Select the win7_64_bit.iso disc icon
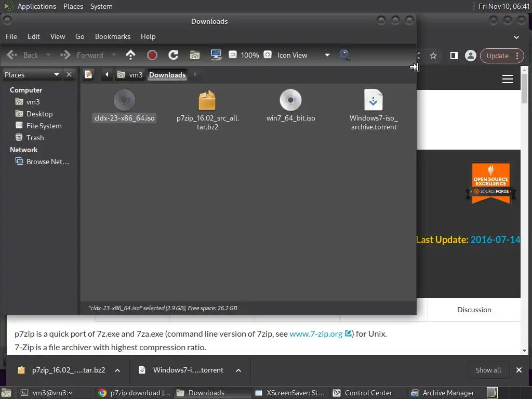The width and height of the screenshot is (532, 399). 291,100
